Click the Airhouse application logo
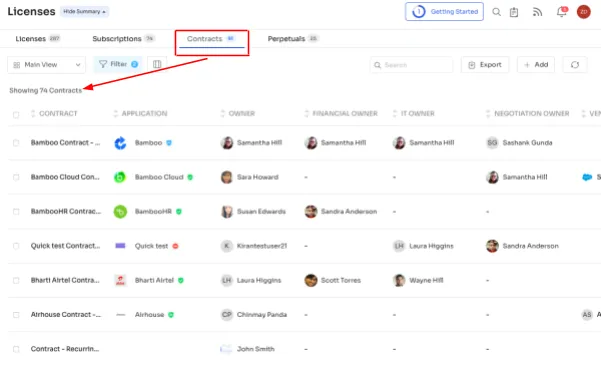The image size is (601, 365). click(x=120, y=315)
